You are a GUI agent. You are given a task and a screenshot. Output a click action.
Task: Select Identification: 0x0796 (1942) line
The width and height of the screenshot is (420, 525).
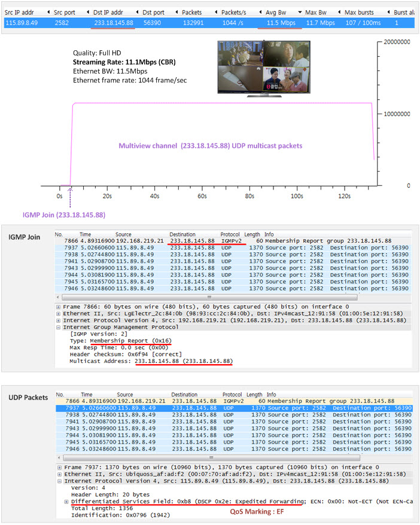120,515
